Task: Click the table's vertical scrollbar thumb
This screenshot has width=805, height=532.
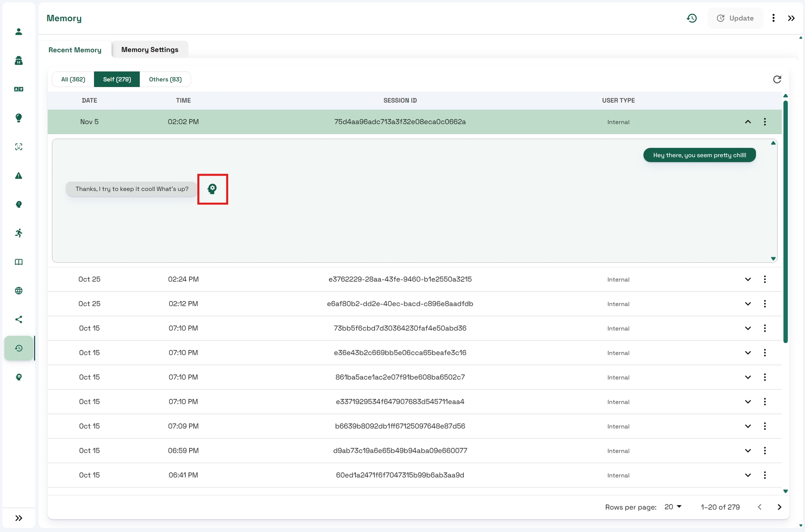Action: [785, 222]
